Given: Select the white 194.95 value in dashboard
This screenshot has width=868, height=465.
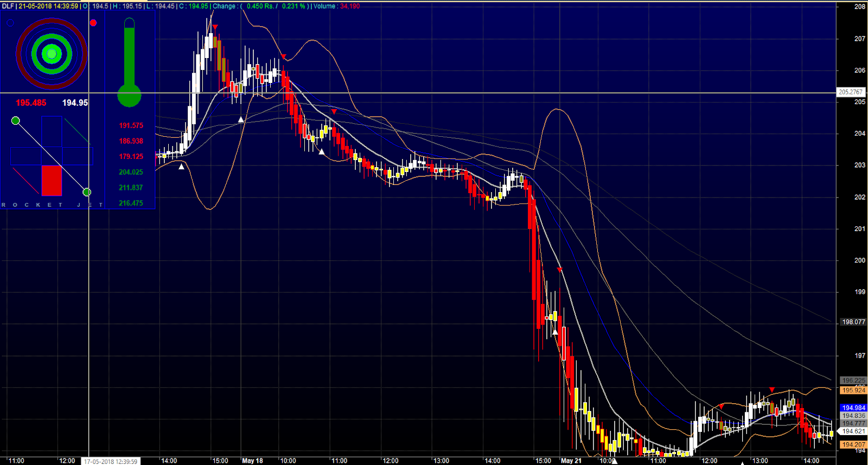Looking at the screenshot, I should click(75, 103).
